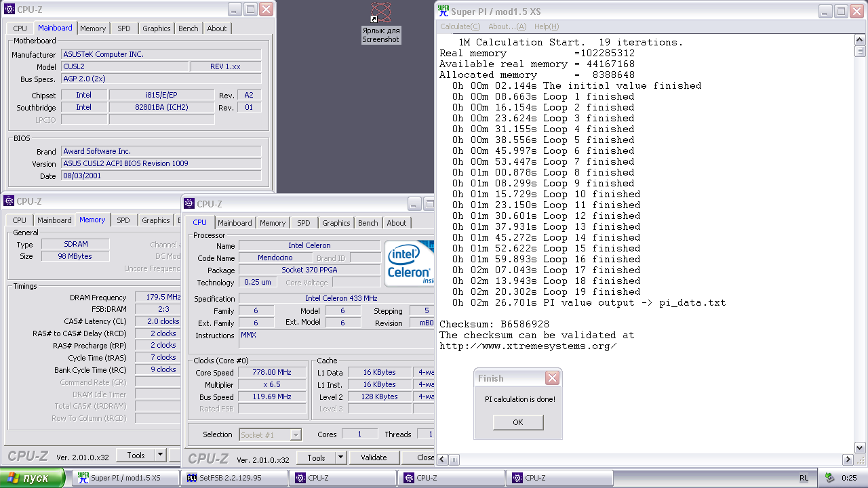Open Mainboard tab in front CPU-Z window
This screenshot has height=488, width=868.
tap(235, 223)
